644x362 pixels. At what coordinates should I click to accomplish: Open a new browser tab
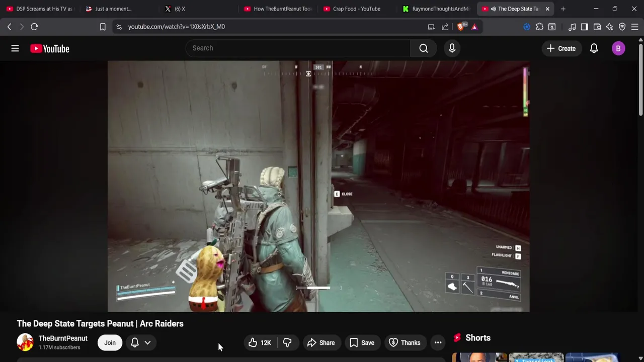coord(563,9)
